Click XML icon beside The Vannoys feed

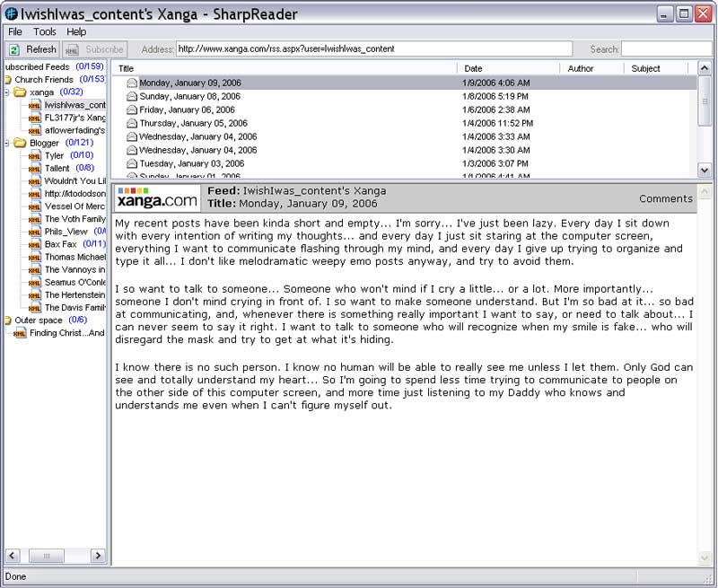pyautogui.click(x=34, y=269)
